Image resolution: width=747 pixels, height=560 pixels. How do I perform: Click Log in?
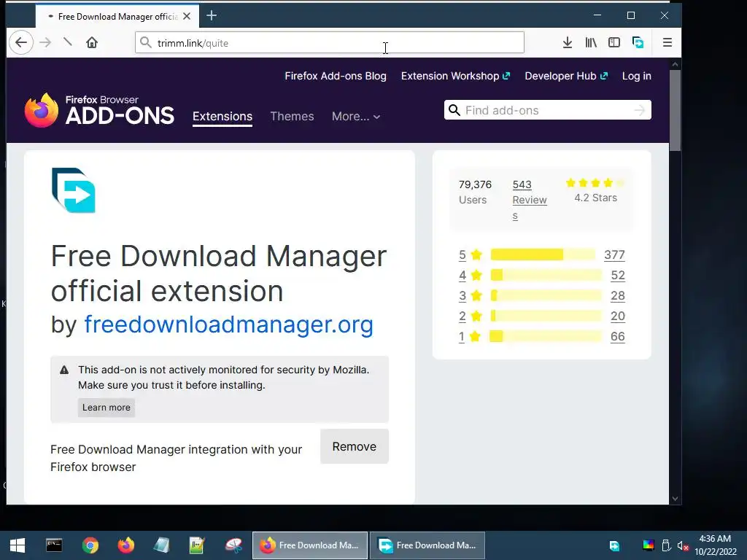[636, 76]
